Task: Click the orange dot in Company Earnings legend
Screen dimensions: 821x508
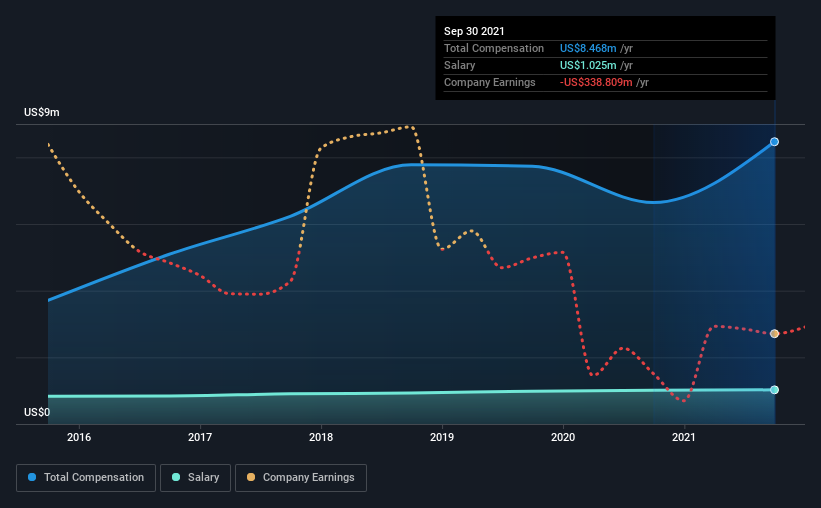Action: point(251,477)
